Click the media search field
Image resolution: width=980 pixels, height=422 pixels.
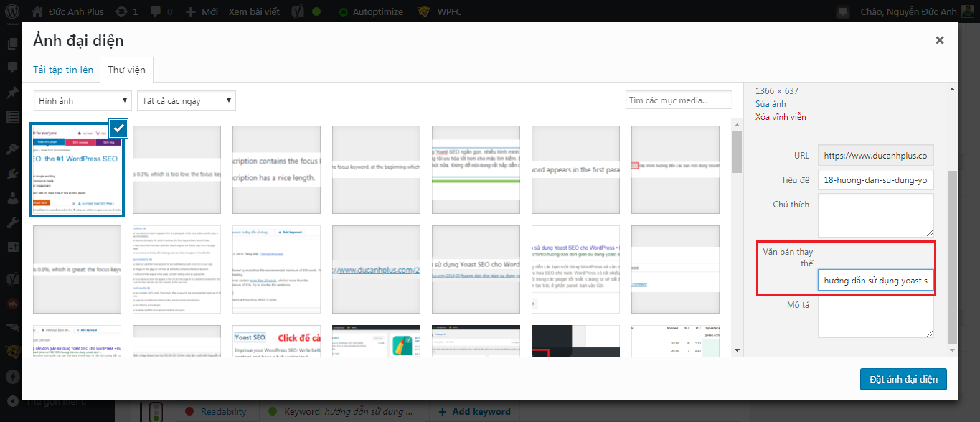click(x=678, y=100)
